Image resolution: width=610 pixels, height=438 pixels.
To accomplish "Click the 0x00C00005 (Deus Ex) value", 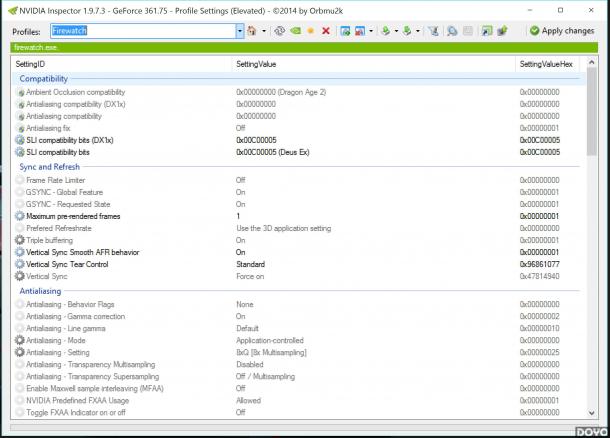I will pyautogui.click(x=273, y=152).
